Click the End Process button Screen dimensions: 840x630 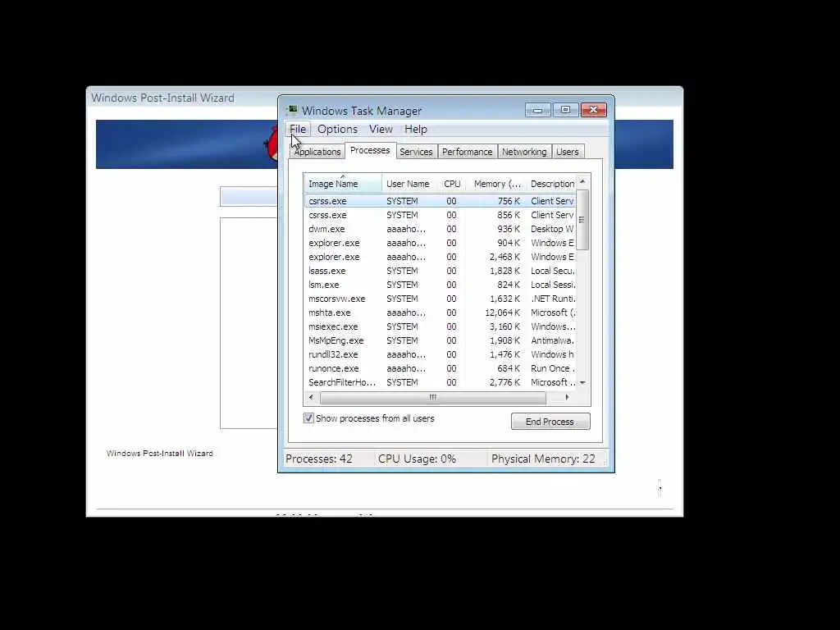[x=550, y=422]
